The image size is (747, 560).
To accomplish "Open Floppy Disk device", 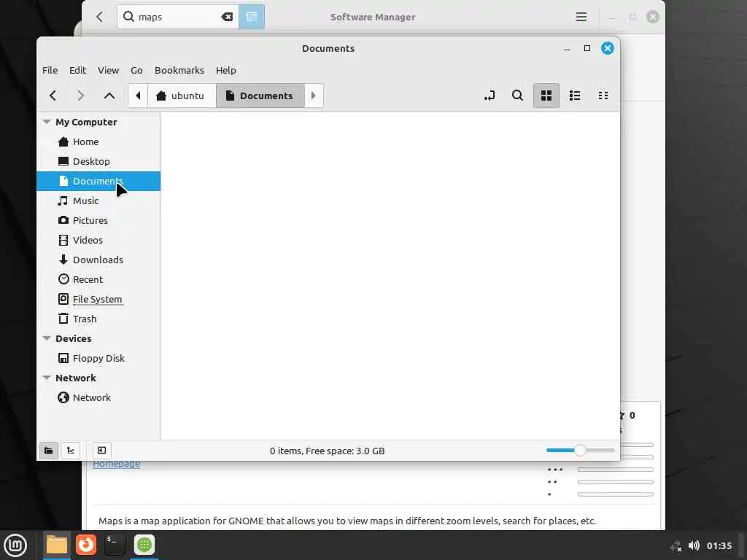I will click(x=98, y=359).
